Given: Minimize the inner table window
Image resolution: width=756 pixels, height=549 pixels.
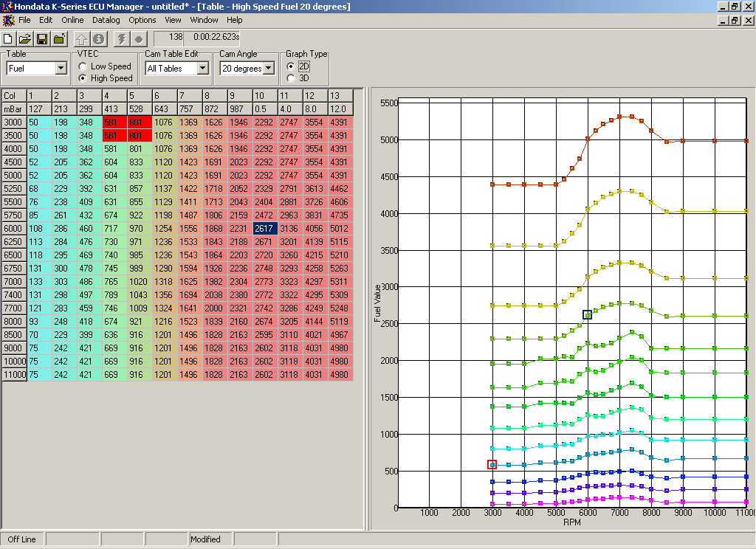Looking at the screenshot, I should tap(724, 20).
